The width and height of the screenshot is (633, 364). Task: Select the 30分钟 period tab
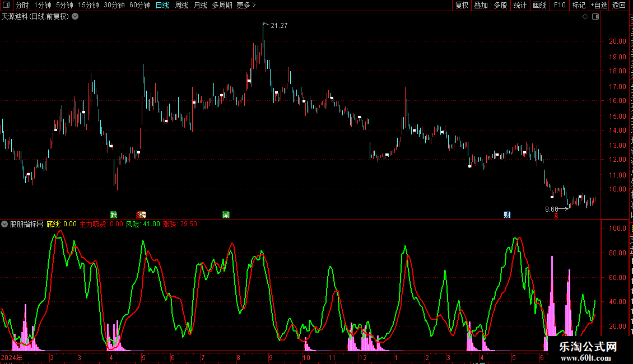[114, 5]
